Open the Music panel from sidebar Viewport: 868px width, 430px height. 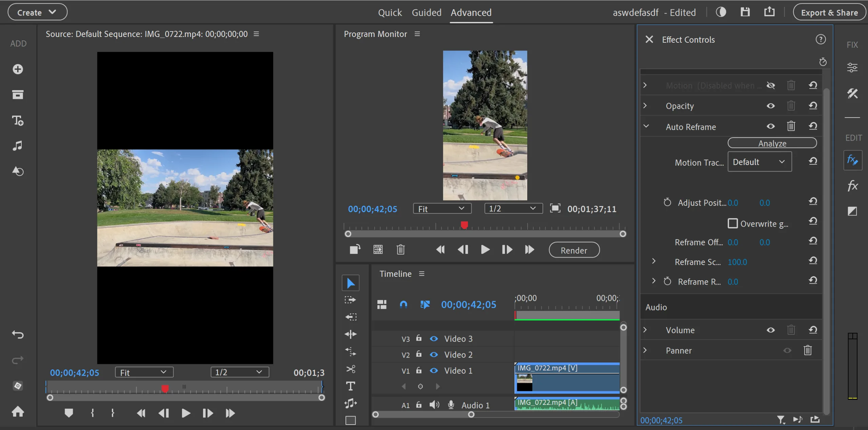18,146
